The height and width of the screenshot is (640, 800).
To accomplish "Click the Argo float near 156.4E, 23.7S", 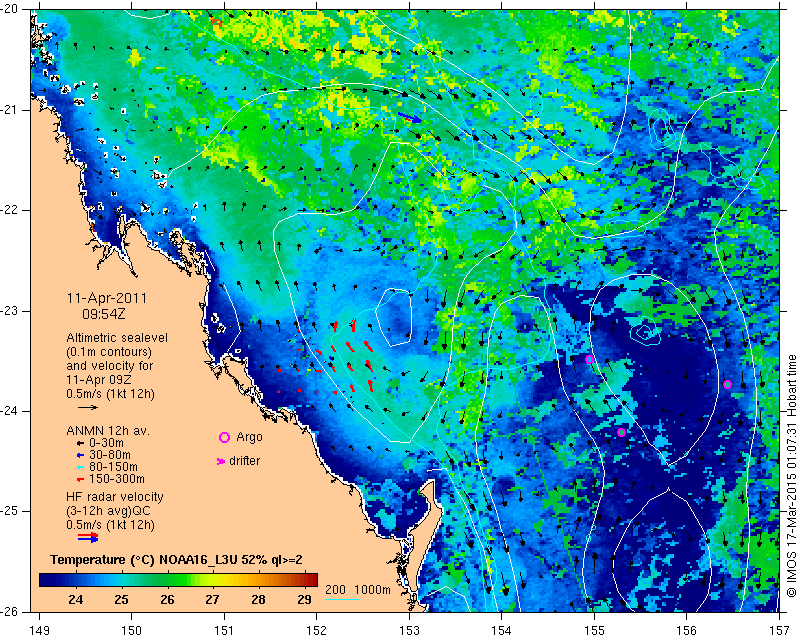I will 728,384.
